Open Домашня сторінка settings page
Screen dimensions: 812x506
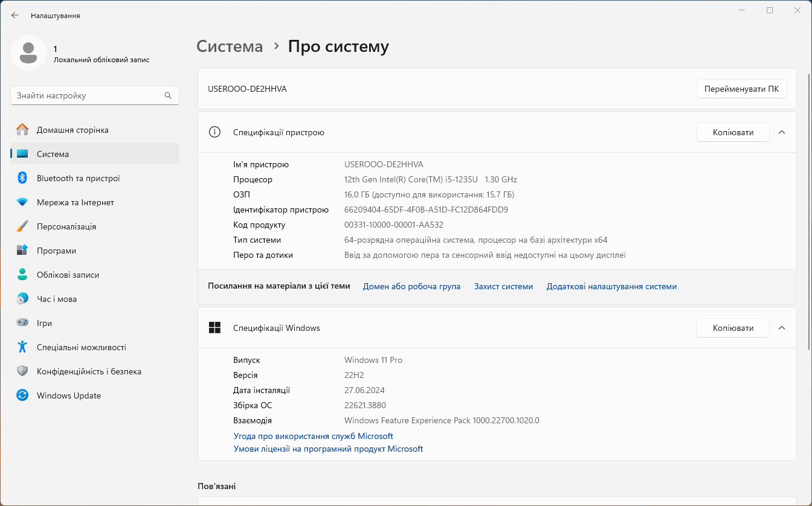(x=95, y=130)
